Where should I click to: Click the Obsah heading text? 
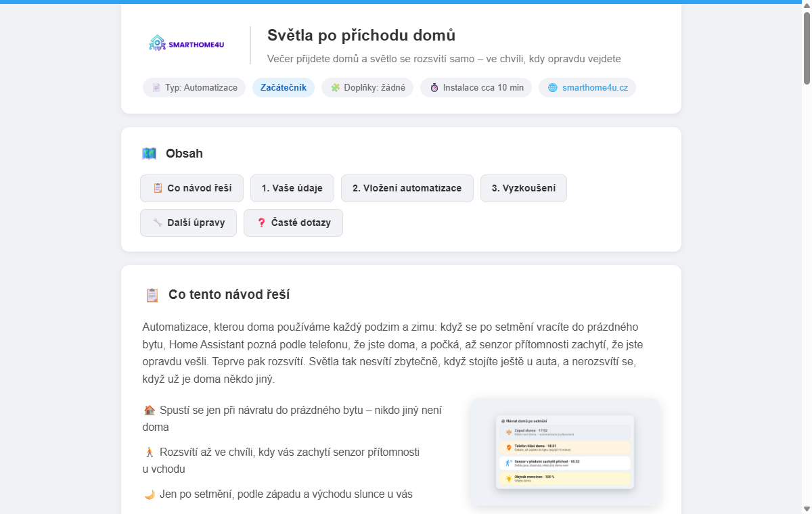184,154
